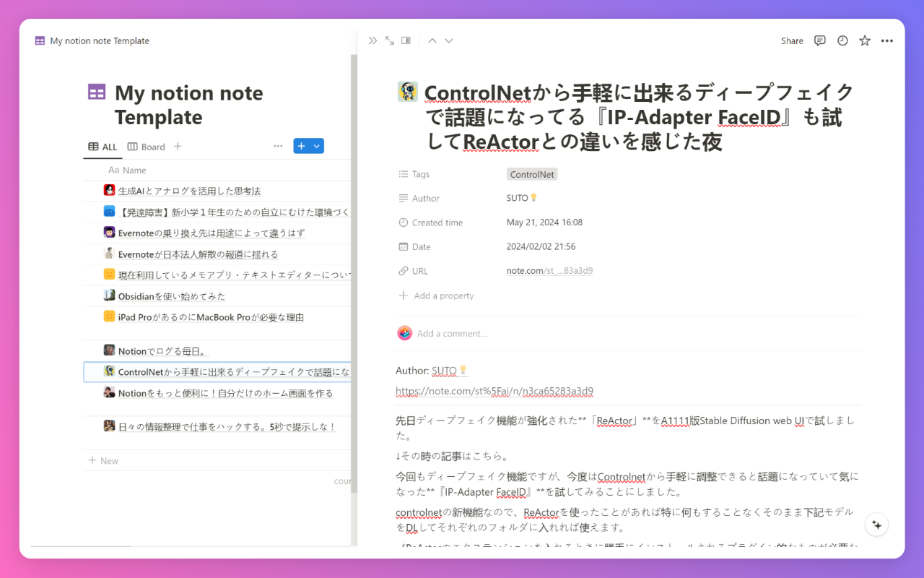
Task: Click New row at bottom of table
Action: click(x=103, y=460)
